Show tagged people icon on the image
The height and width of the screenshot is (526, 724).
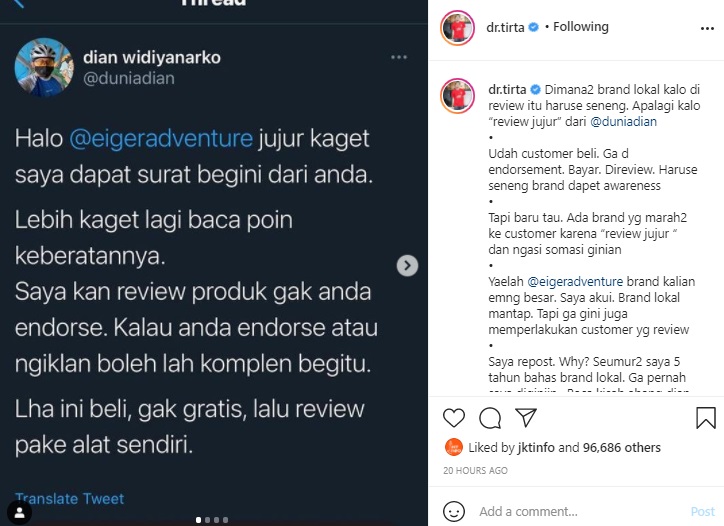[19, 512]
